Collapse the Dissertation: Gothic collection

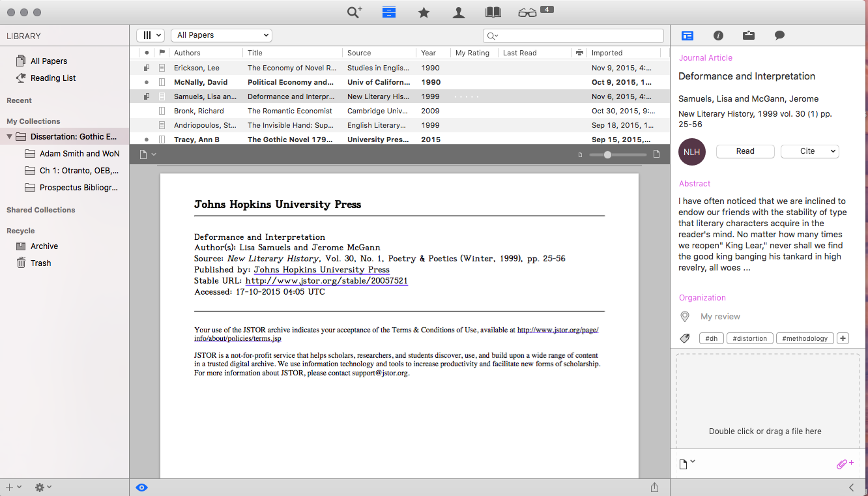[x=10, y=137]
